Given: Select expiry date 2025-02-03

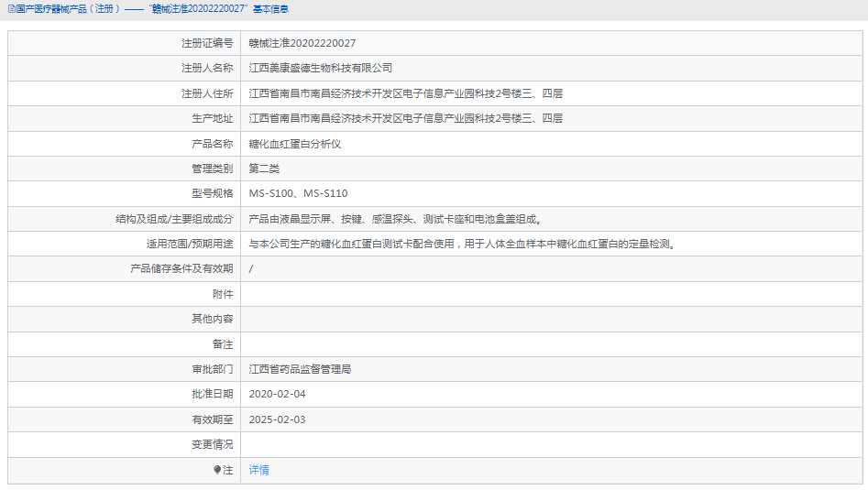Looking at the screenshot, I should (277, 419).
